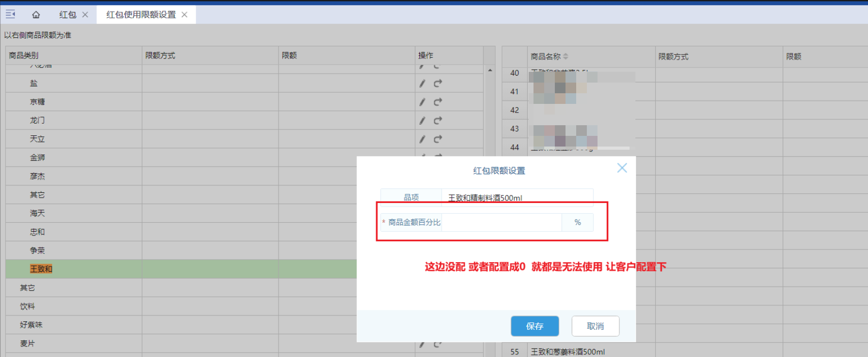868x357 pixels.
Task: Select the 饮料 category row
Action: [28, 306]
